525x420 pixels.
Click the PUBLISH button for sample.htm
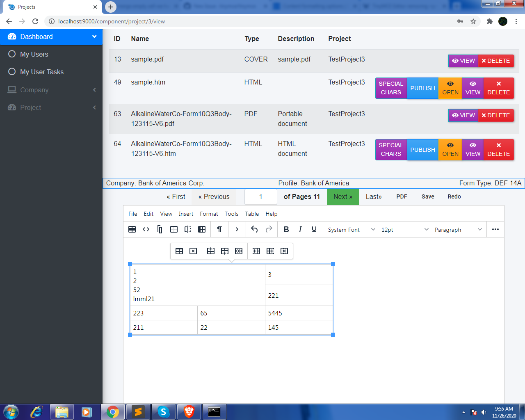point(422,88)
